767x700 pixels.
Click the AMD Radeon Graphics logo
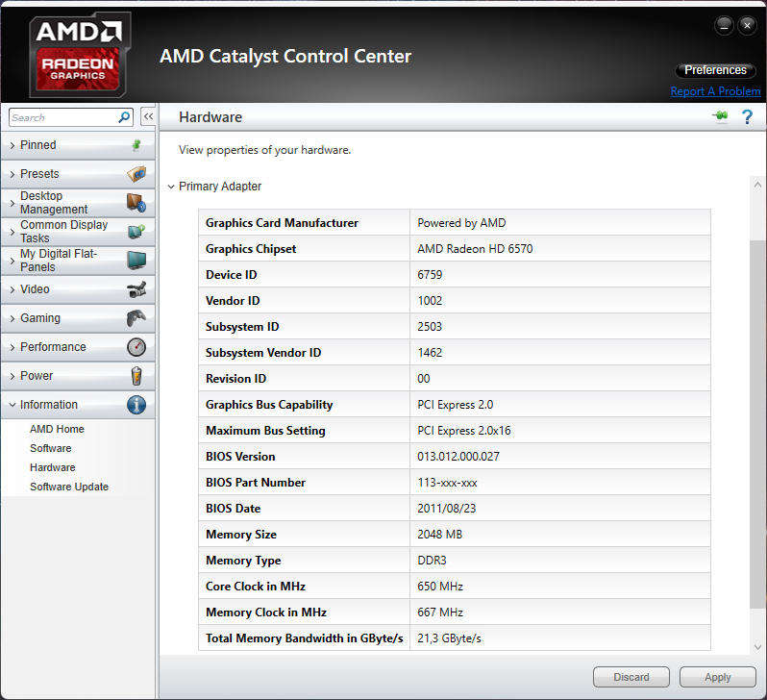tap(79, 55)
